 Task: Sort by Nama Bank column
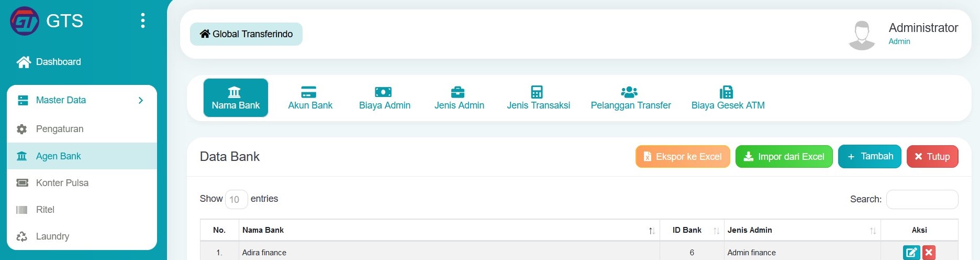pos(449,230)
